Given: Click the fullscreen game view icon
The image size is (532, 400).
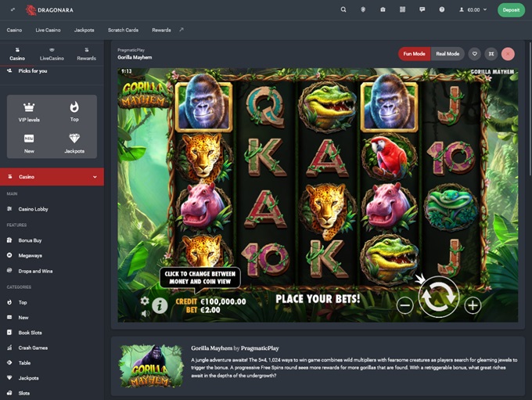Looking at the screenshot, I should 491,54.
